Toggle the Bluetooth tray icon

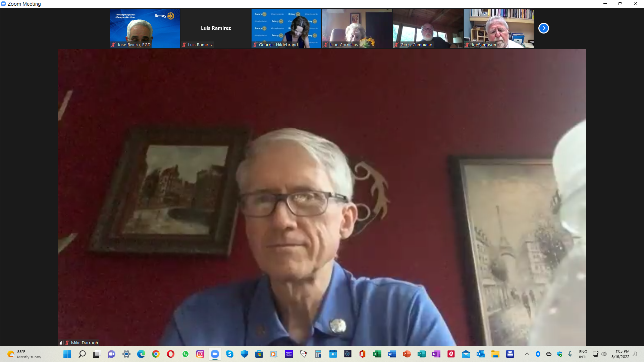(x=538, y=354)
